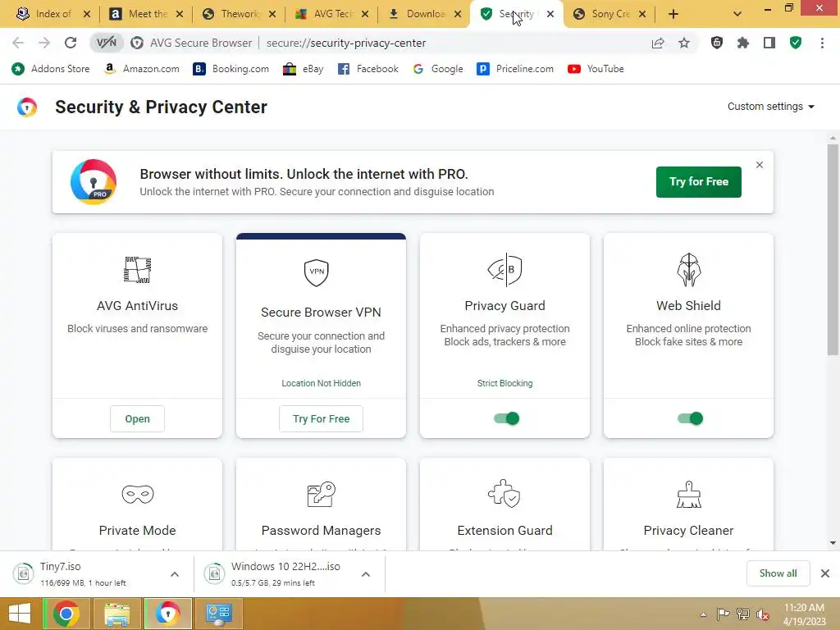The image size is (840, 630).
Task: Toggle the side panel icon
Action: [769, 43]
